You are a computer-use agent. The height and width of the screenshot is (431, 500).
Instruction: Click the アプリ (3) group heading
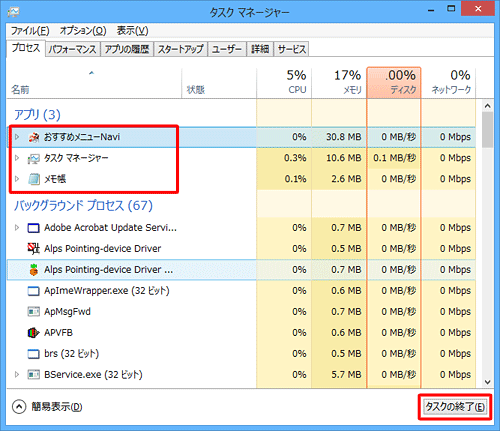point(37,115)
